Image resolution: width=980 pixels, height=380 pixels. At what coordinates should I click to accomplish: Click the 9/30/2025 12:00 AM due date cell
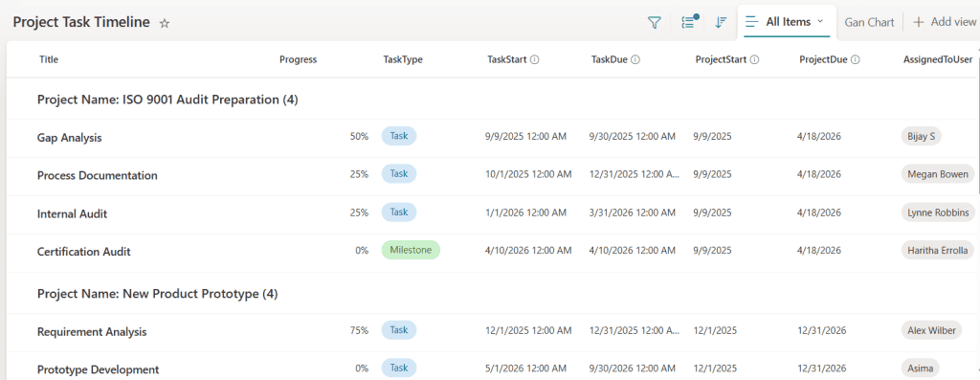click(632, 136)
